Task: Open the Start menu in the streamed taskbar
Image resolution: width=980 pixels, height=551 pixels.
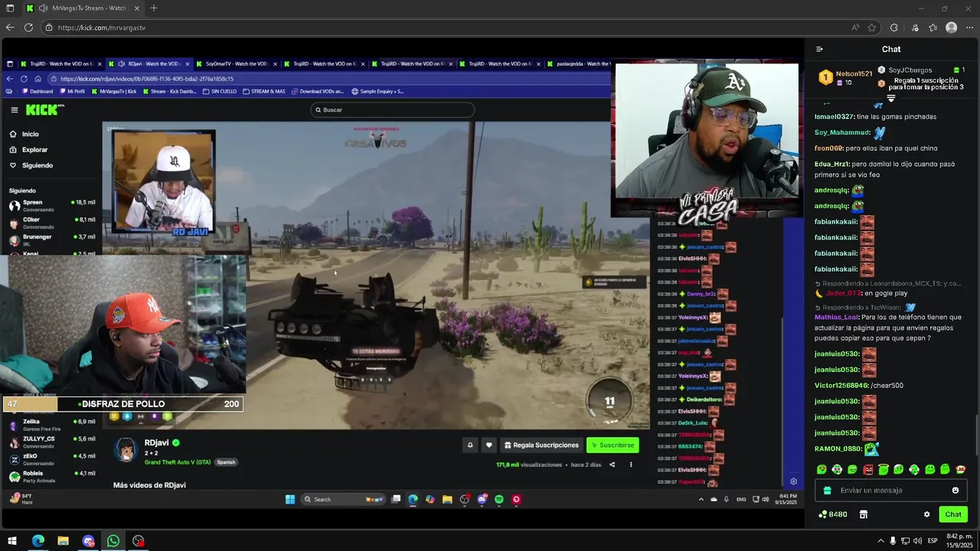Action: [290, 500]
